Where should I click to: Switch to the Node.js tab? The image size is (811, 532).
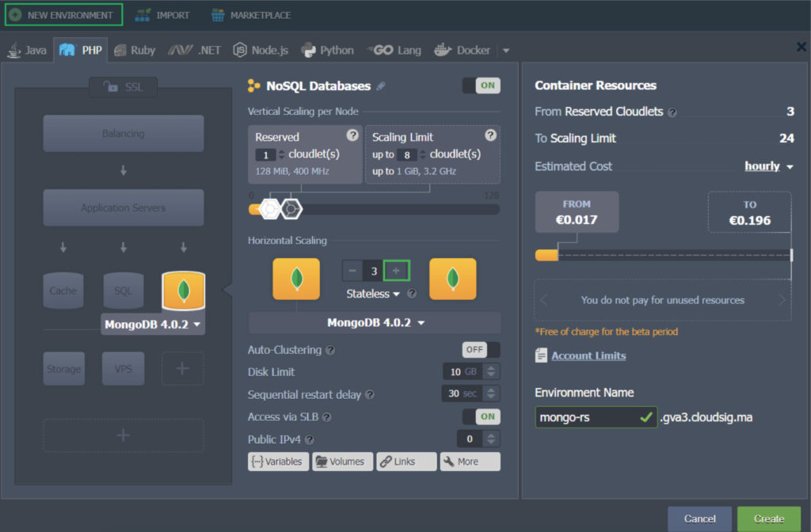point(261,50)
